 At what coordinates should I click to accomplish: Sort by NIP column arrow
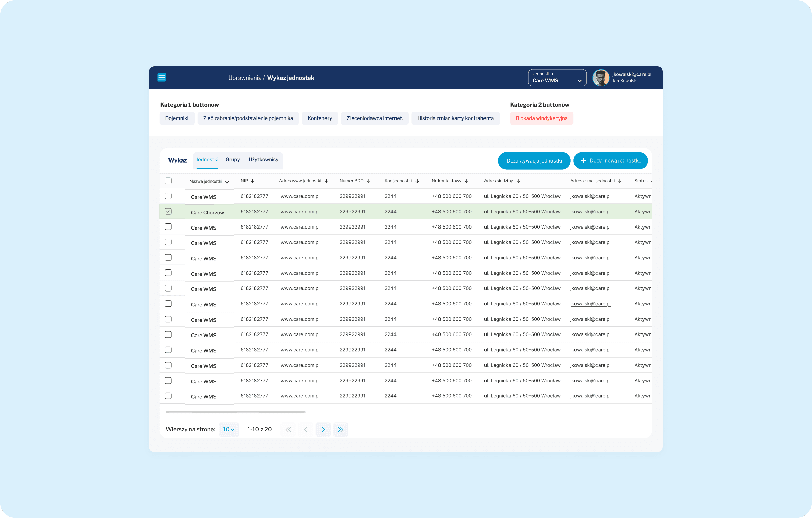253,181
